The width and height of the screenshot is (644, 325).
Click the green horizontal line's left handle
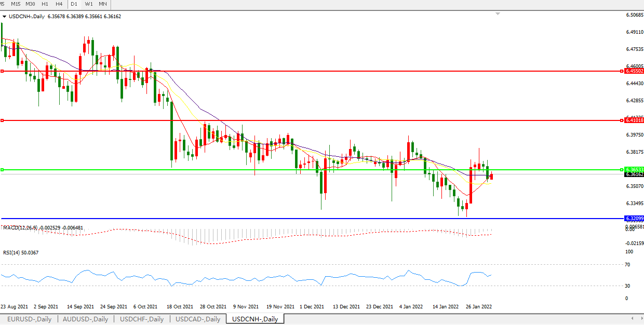[x=3, y=170]
